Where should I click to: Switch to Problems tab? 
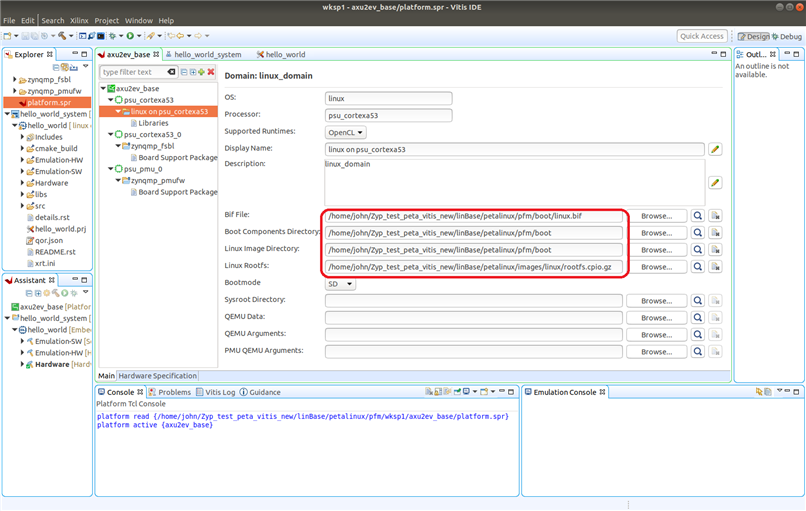point(170,392)
